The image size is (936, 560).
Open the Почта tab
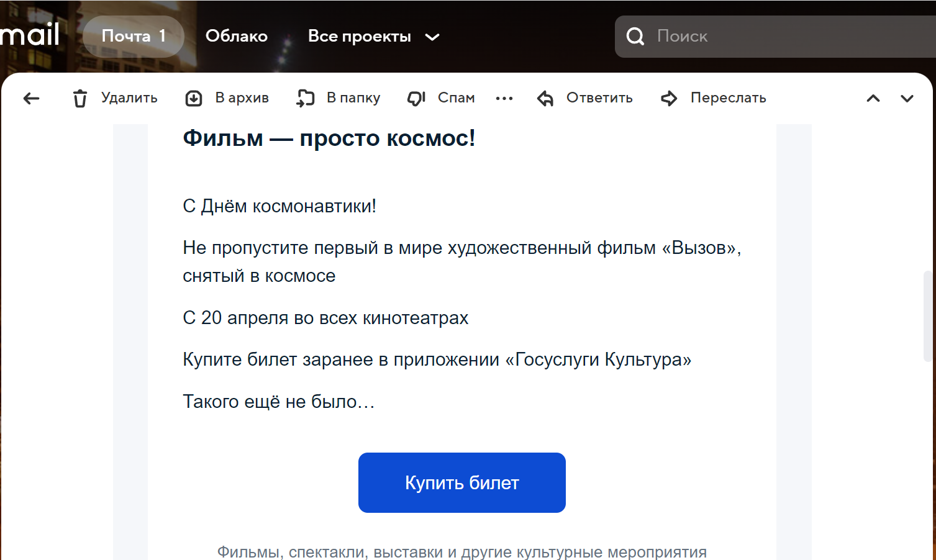click(x=134, y=36)
